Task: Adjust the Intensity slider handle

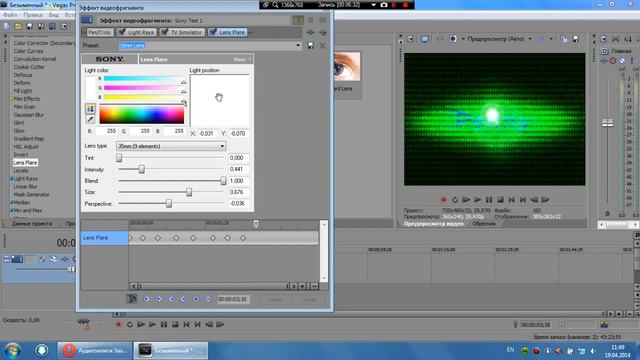Action: pyautogui.click(x=141, y=169)
